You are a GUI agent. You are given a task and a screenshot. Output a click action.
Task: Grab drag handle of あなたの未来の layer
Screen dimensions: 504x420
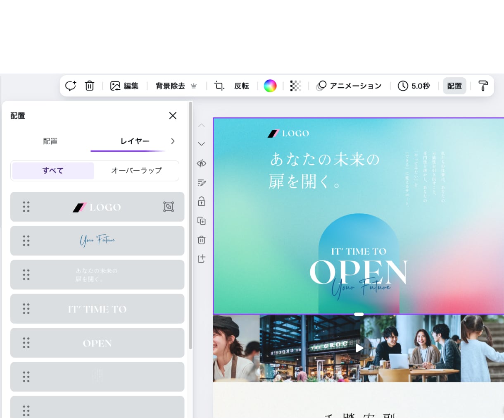tap(26, 274)
